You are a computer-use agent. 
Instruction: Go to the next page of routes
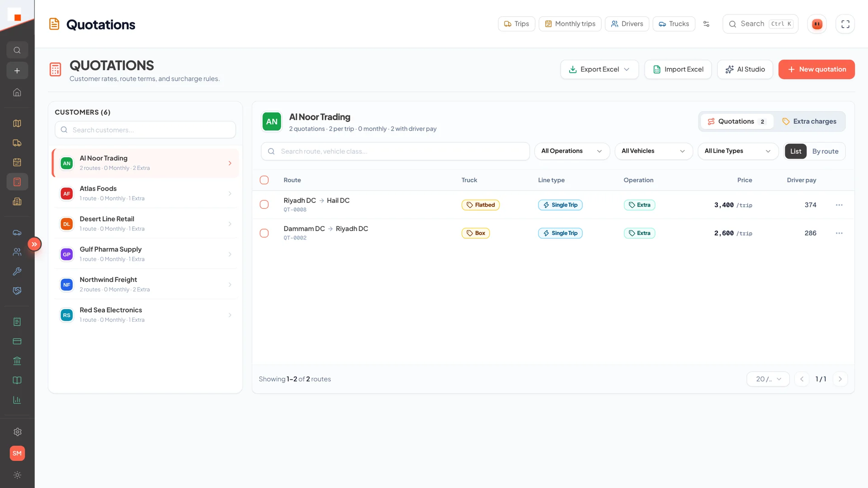pyautogui.click(x=840, y=379)
